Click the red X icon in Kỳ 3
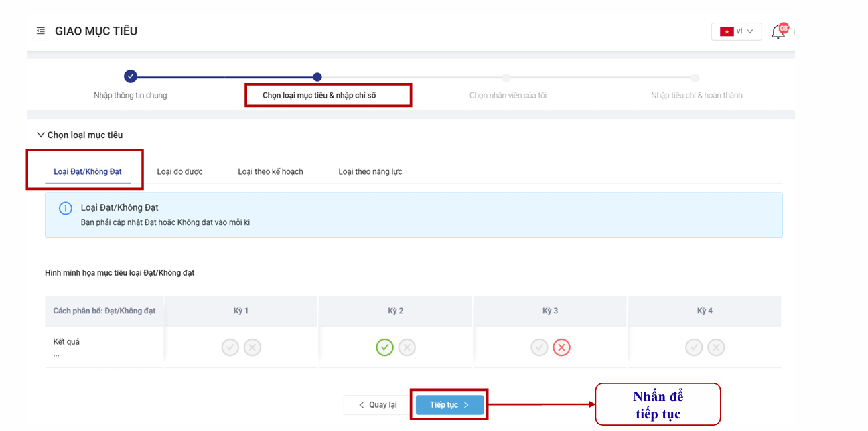This screenshot has width=868, height=431. click(561, 347)
